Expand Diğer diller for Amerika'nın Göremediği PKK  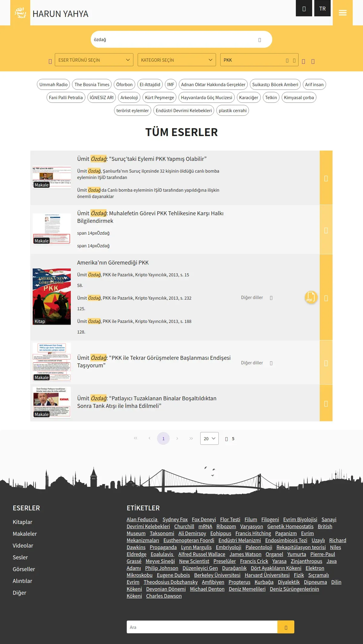257,298
